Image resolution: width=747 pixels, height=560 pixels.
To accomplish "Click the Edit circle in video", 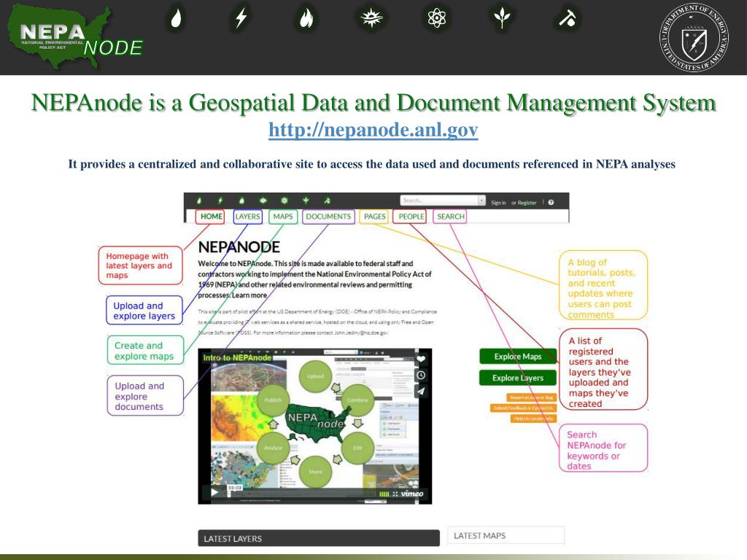I will pyautogui.click(x=357, y=448).
